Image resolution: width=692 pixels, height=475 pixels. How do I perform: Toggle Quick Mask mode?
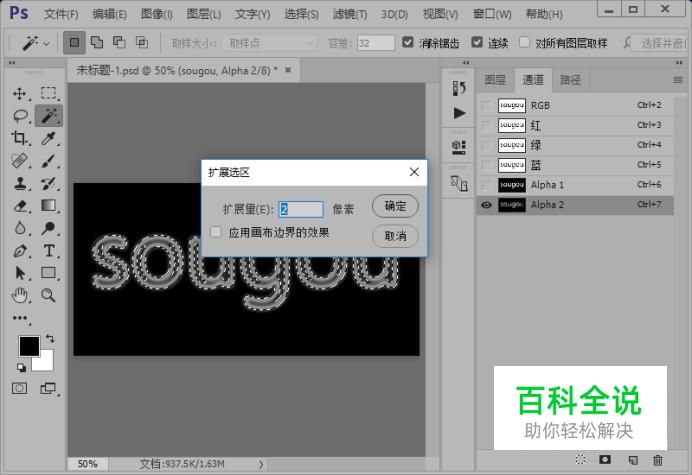click(19, 388)
